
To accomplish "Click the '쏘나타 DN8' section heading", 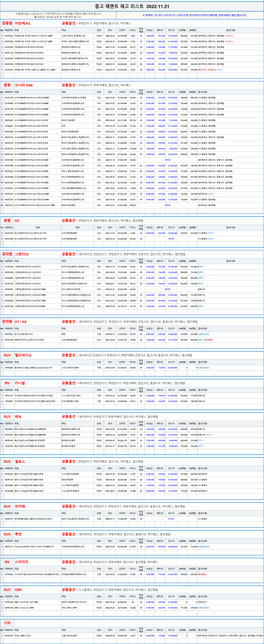I will coord(24,85).
